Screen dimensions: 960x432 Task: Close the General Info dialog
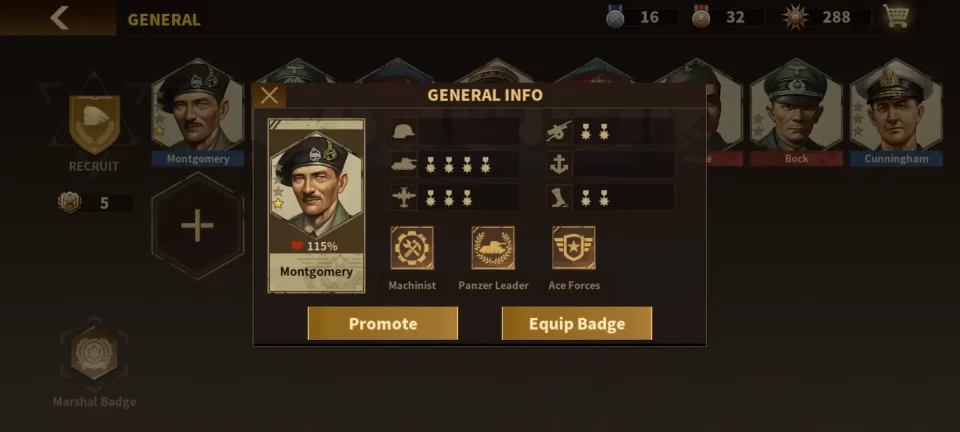269,95
